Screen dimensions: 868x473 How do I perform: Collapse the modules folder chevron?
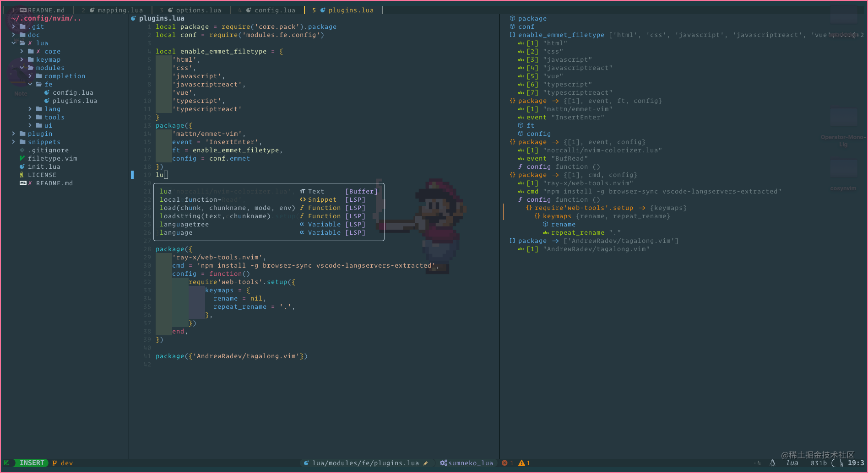coord(22,68)
